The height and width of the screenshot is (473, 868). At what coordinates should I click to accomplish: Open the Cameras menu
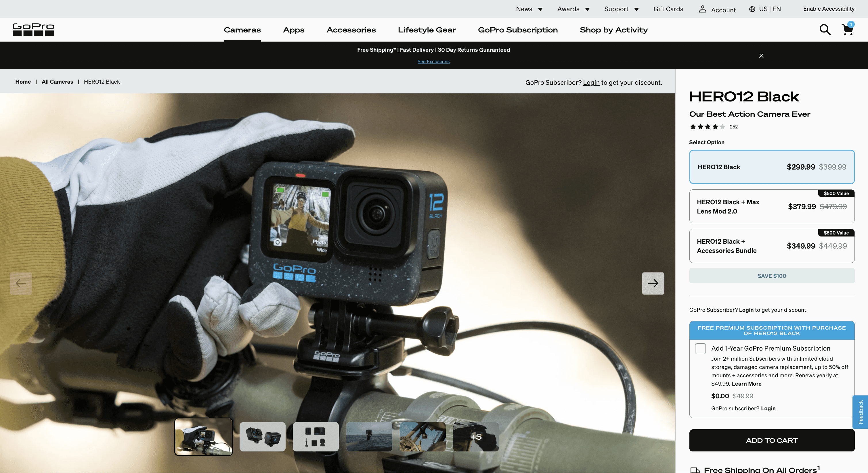(242, 30)
